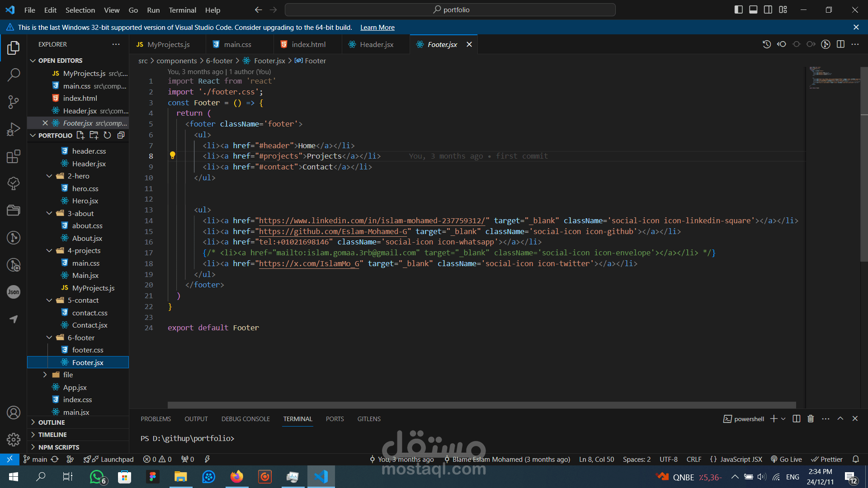The image size is (868, 488).
Task: Kill terminal with trash icon
Action: [811, 419]
